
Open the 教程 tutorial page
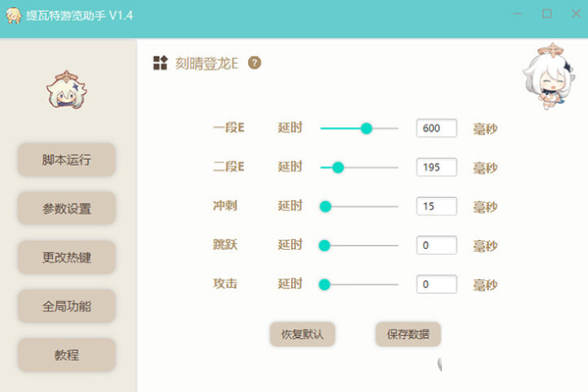[67, 355]
